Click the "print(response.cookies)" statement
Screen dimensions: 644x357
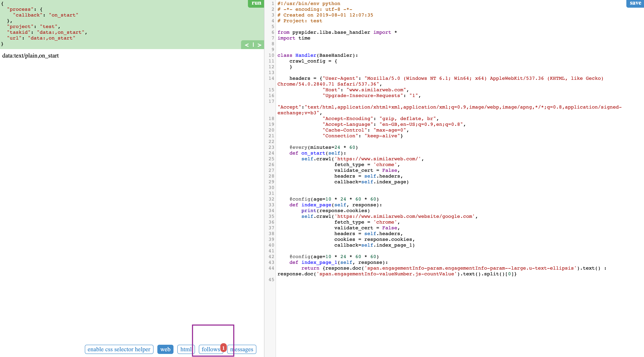(x=335, y=211)
